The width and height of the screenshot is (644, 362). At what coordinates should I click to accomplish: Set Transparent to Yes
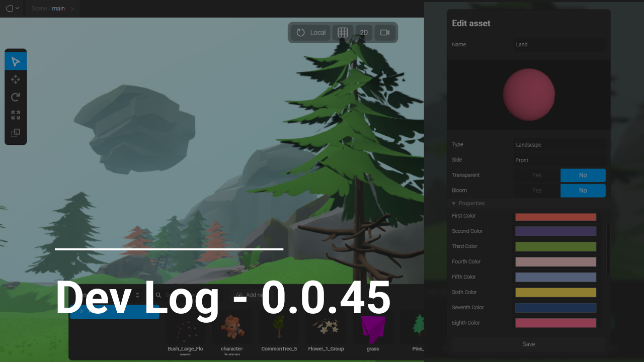[537, 175]
